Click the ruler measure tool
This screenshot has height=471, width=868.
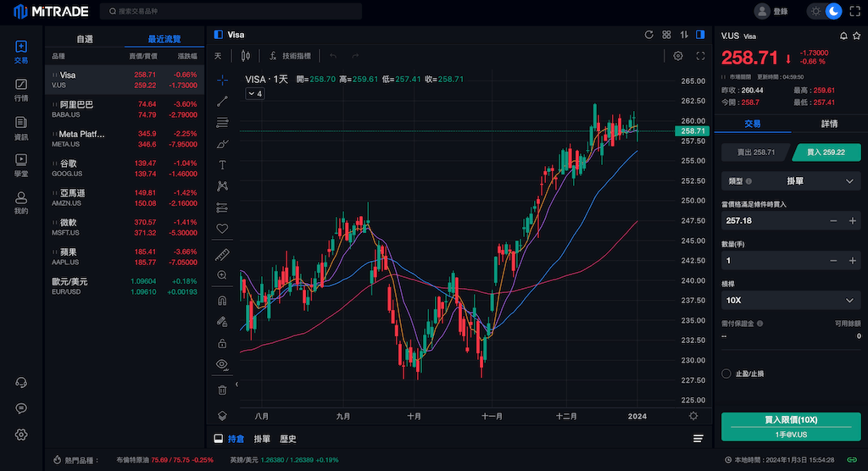222,254
